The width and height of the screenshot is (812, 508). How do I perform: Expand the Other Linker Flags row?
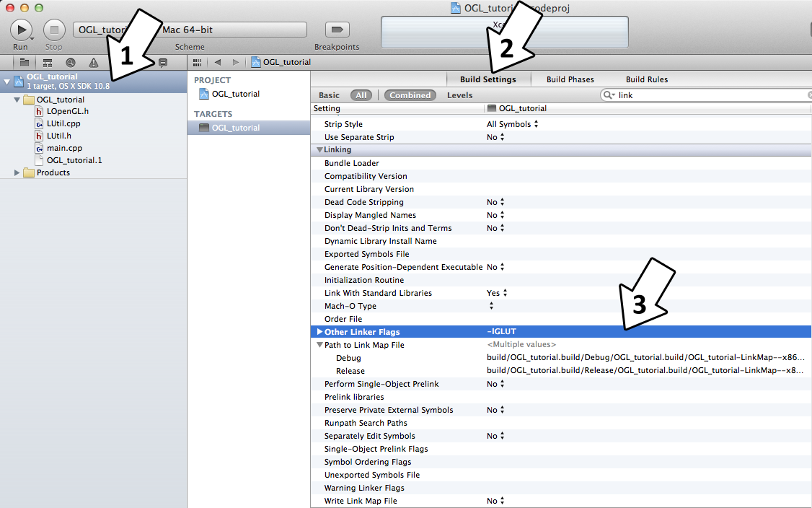tap(319, 332)
